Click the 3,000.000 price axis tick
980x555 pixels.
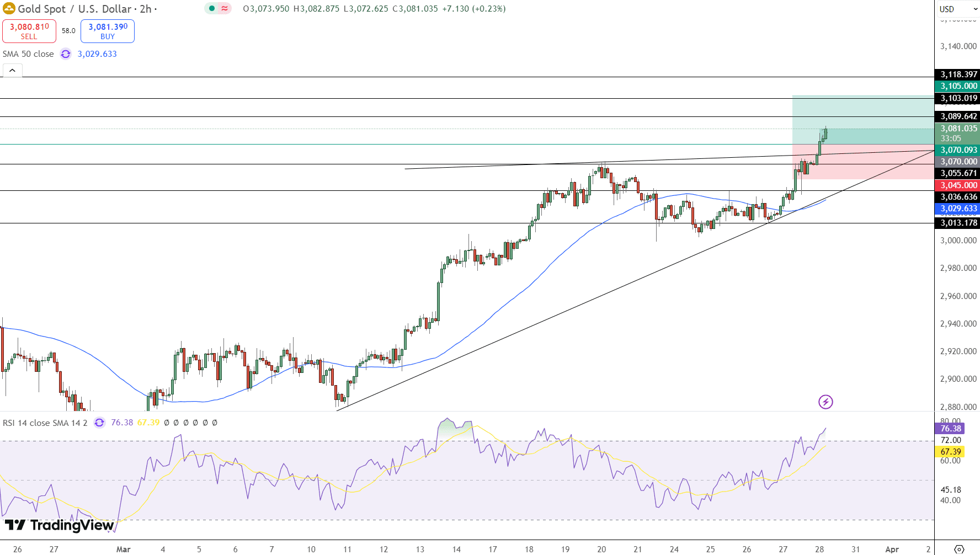[x=958, y=241]
